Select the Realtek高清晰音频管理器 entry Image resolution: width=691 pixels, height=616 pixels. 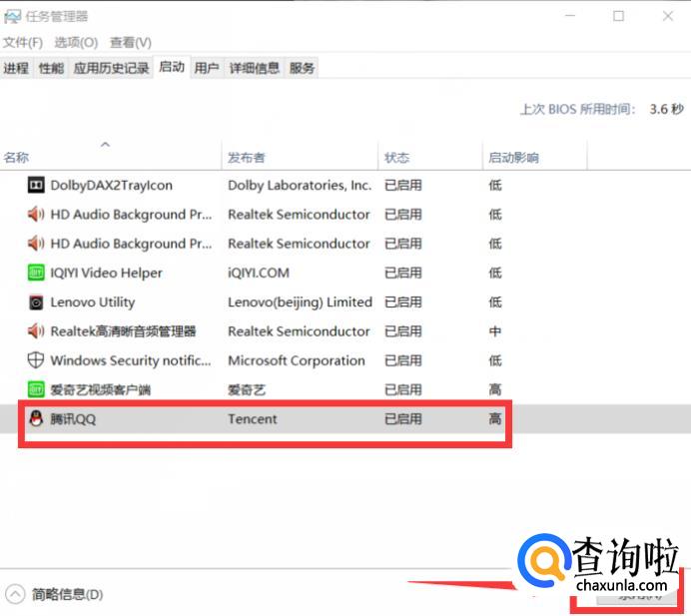coord(123,330)
